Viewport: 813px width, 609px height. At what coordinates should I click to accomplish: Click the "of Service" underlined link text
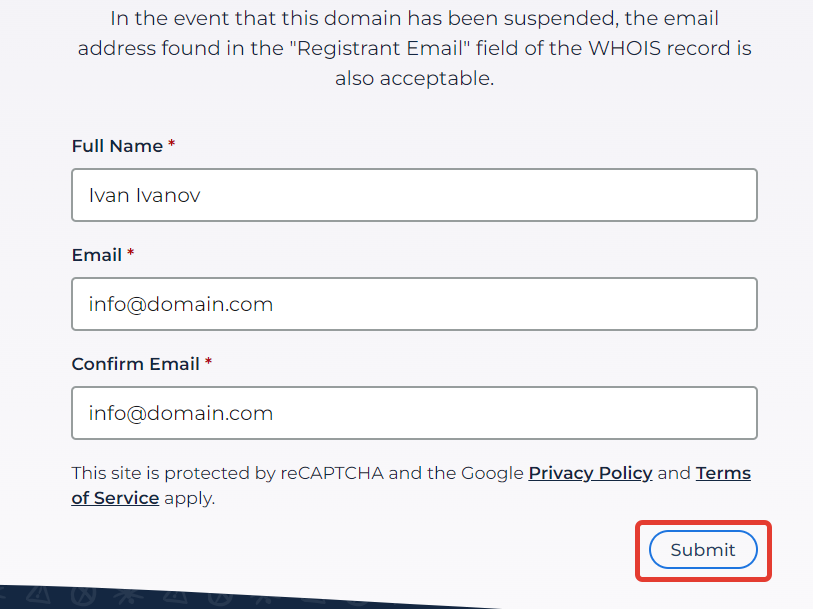click(115, 498)
